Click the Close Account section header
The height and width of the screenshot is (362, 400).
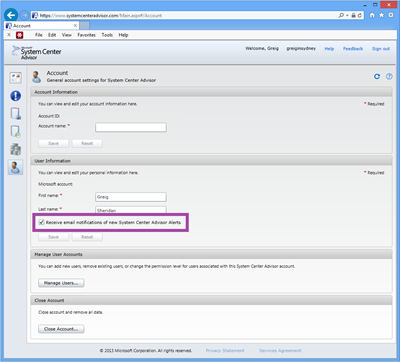coord(211,301)
